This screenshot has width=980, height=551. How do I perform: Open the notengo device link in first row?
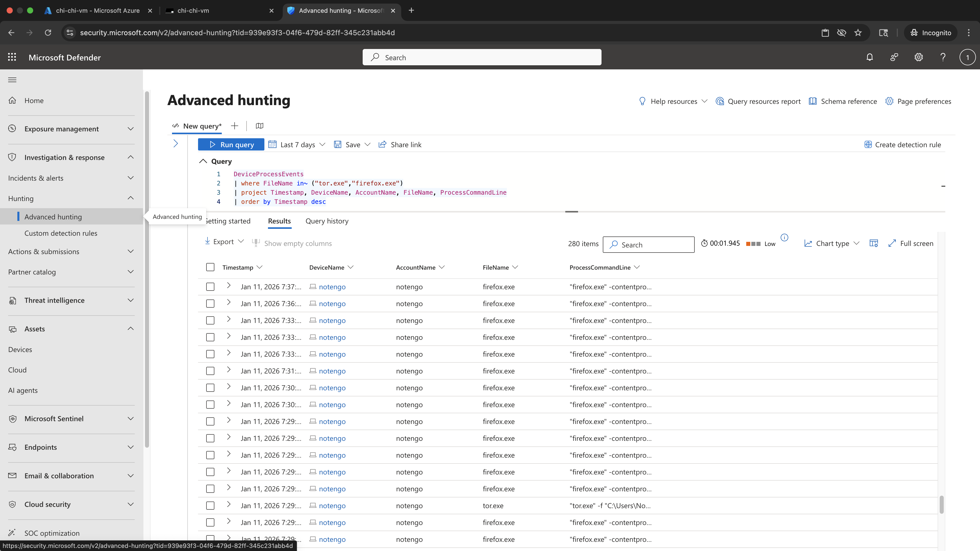click(x=332, y=287)
